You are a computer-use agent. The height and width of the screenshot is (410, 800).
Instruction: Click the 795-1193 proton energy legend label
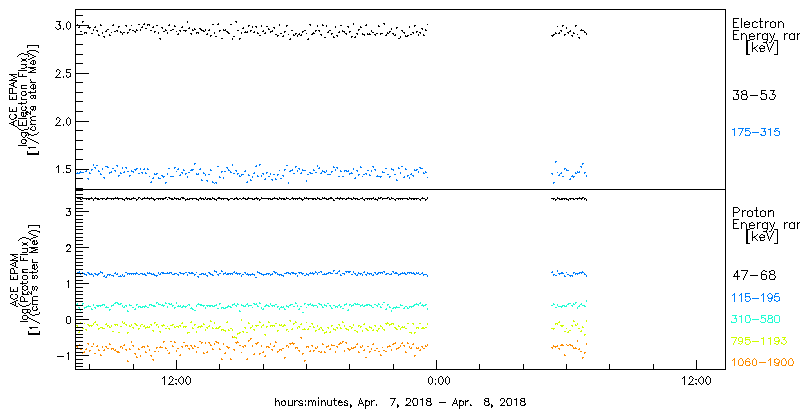759,341
